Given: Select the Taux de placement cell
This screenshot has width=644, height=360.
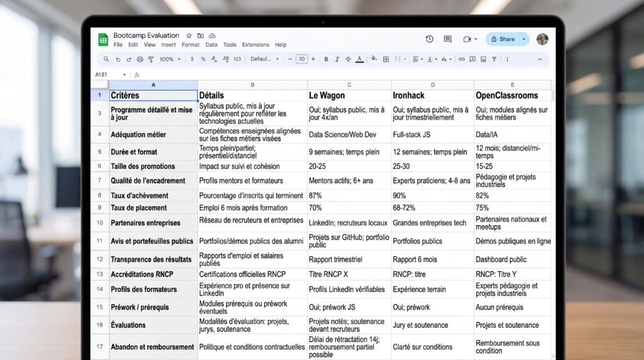Looking at the screenshot, I should tap(153, 208).
